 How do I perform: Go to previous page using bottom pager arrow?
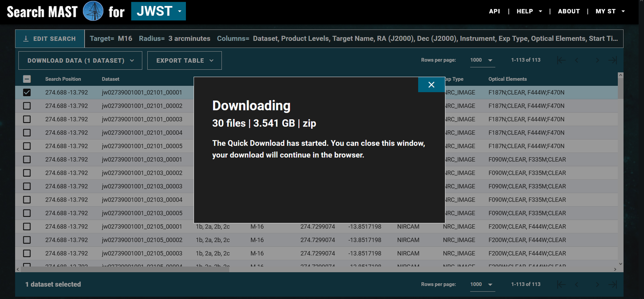577,284
